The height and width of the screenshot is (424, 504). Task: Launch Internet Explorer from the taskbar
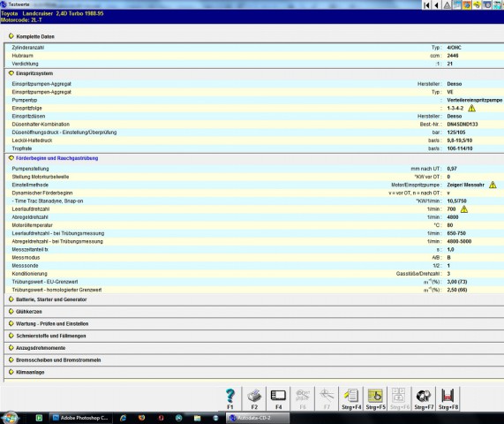tap(123, 418)
